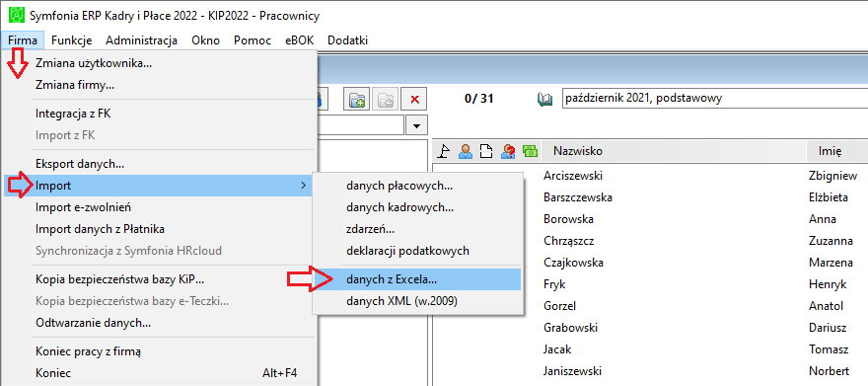Viewport: 868px width, 386px height.
Task: Expand the Import submenu chevron
Action: pyautogui.click(x=303, y=186)
